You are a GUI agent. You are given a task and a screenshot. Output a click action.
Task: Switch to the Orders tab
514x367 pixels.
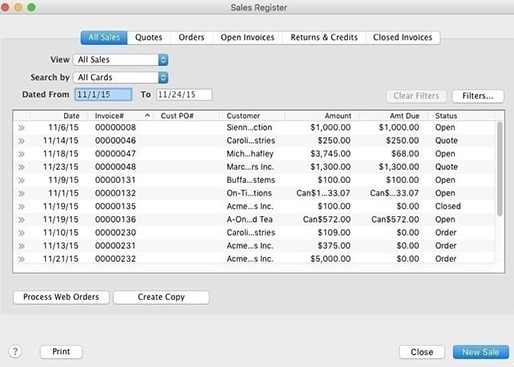[191, 37]
